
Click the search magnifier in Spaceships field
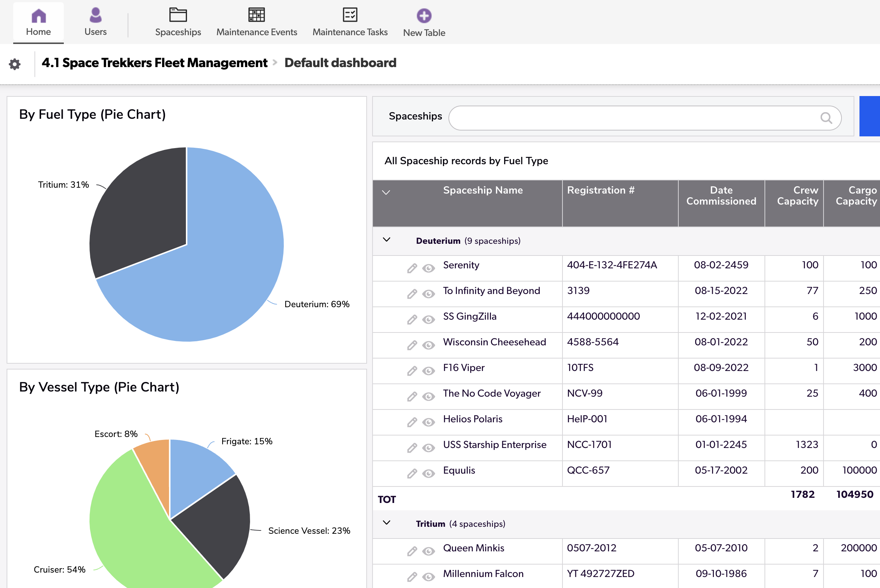827,118
